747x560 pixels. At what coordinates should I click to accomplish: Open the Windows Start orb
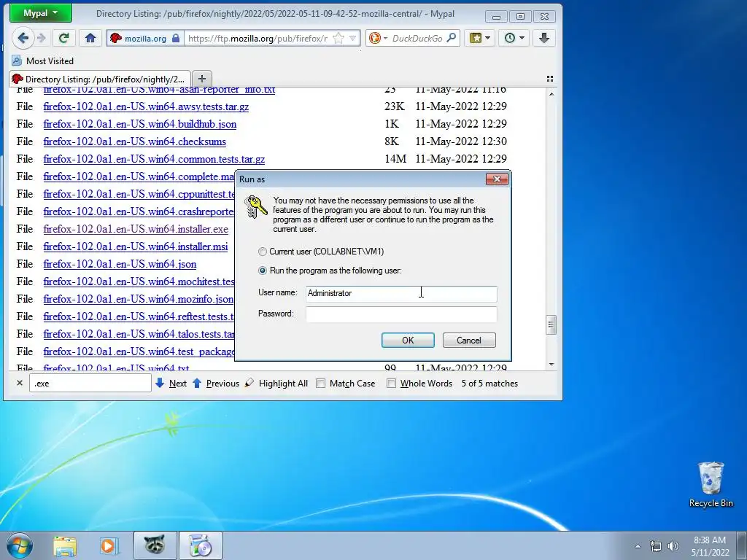[20, 545]
